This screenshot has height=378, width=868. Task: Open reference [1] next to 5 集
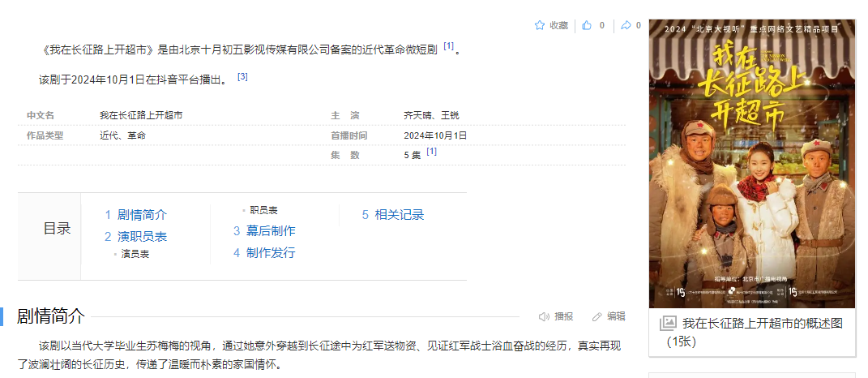point(432,152)
